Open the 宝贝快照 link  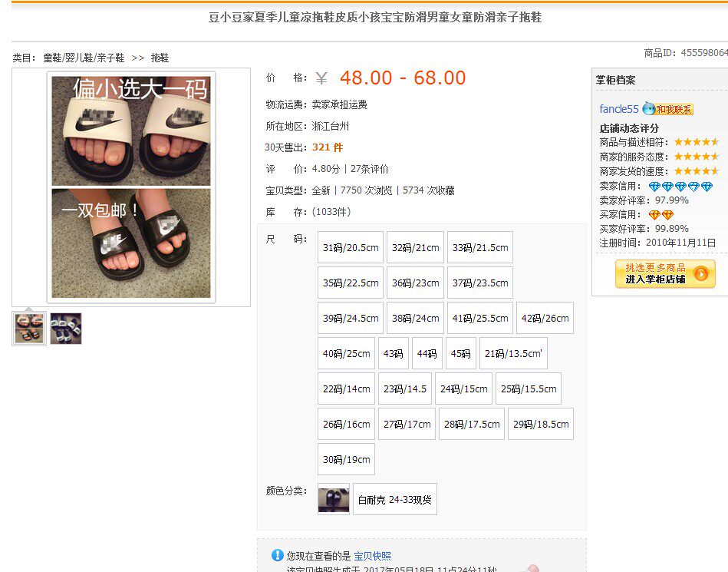372,556
